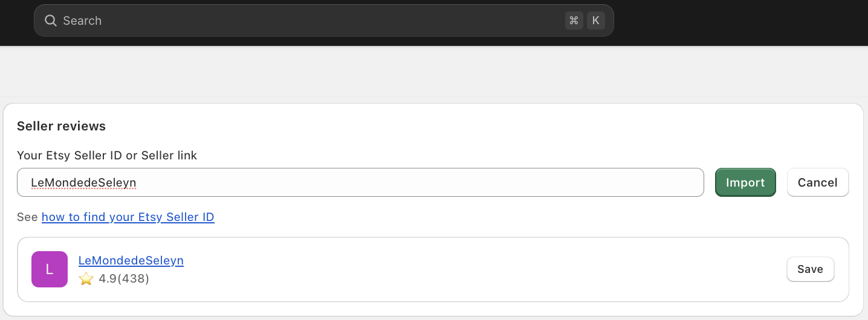This screenshot has width=868, height=320.
Task: Save the LeMondedeSeleyn seller result
Action: click(810, 269)
